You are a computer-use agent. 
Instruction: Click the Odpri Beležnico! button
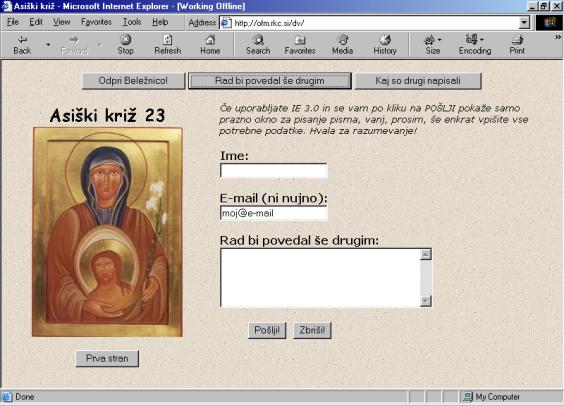pyautogui.click(x=133, y=81)
